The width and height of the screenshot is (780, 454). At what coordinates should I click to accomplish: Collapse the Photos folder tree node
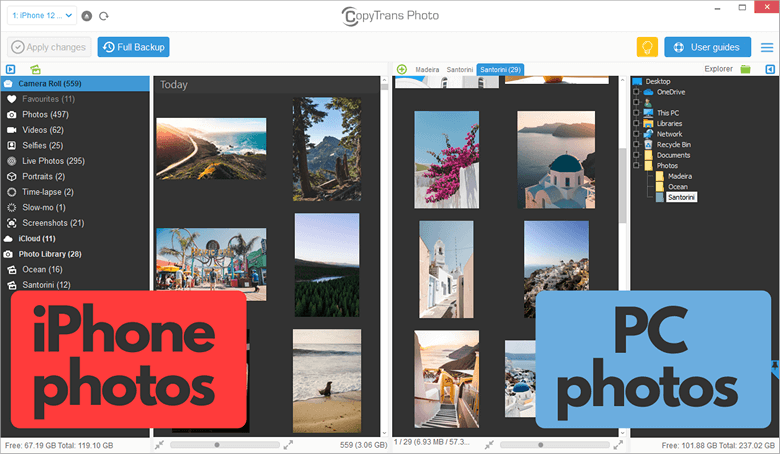[x=636, y=166]
